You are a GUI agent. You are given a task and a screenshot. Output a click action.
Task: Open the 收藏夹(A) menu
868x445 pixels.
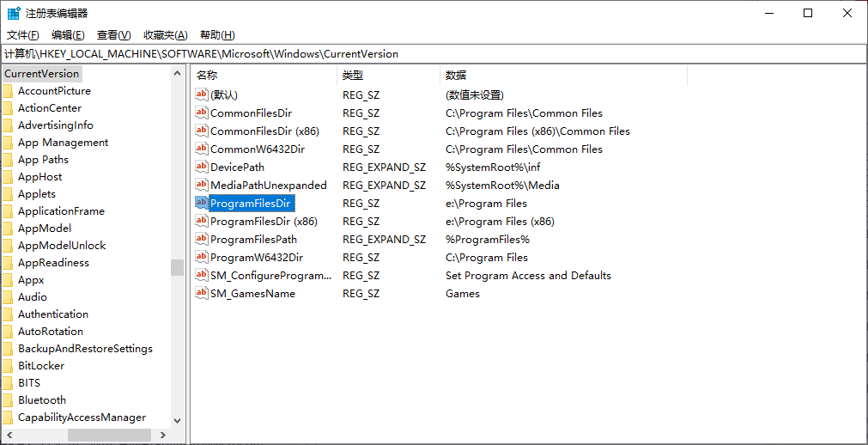pyautogui.click(x=166, y=35)
